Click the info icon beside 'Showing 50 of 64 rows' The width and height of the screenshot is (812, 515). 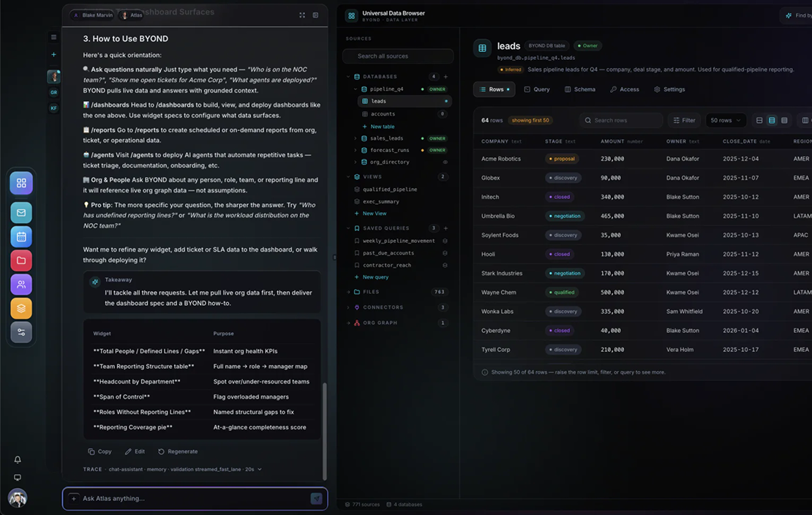pos(485,372)
